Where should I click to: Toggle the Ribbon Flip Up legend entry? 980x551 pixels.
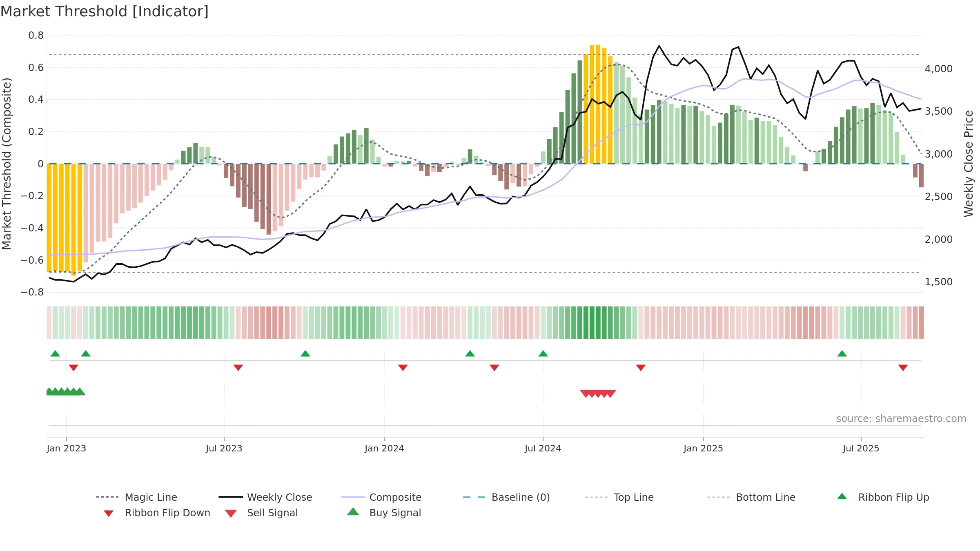(883, 497)
